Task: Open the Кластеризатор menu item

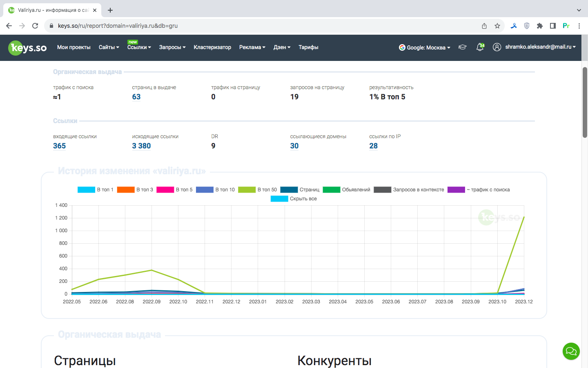Action: [212, 47]
